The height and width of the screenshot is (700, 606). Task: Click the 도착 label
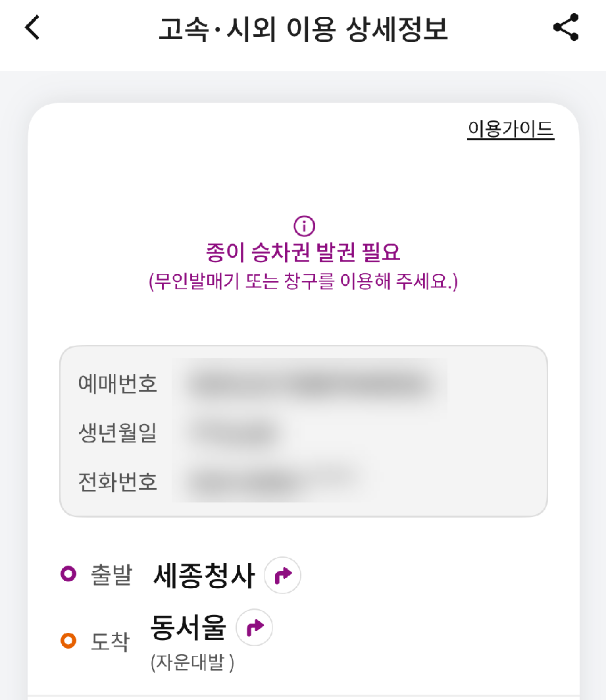point(111,641)
